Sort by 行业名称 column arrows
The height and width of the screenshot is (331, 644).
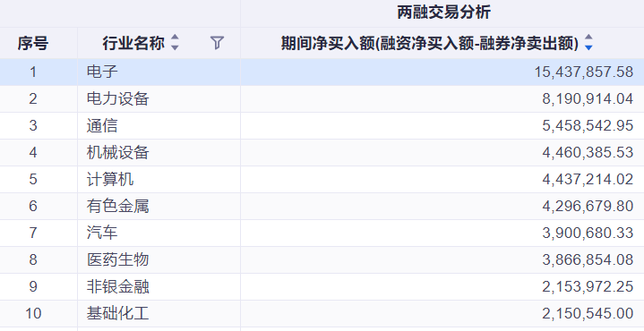click(x=175, y=42)
